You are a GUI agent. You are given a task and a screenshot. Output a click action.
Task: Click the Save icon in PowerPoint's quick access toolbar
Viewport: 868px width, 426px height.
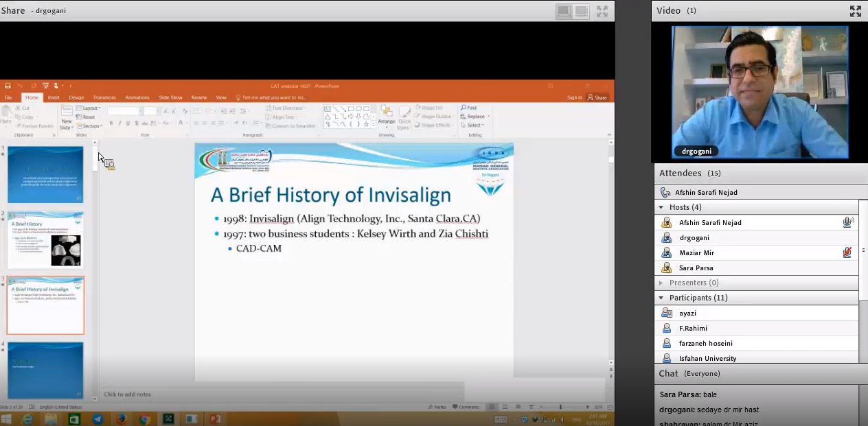pyautogui.click(x=8, y=86)
